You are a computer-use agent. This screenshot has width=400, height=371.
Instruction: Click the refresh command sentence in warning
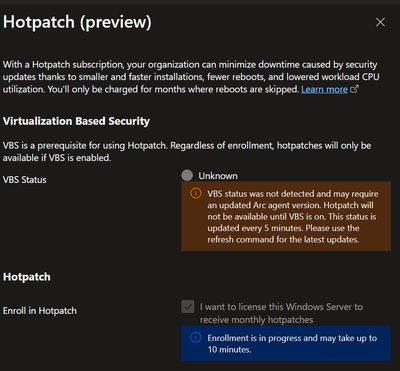click(283, 234)
